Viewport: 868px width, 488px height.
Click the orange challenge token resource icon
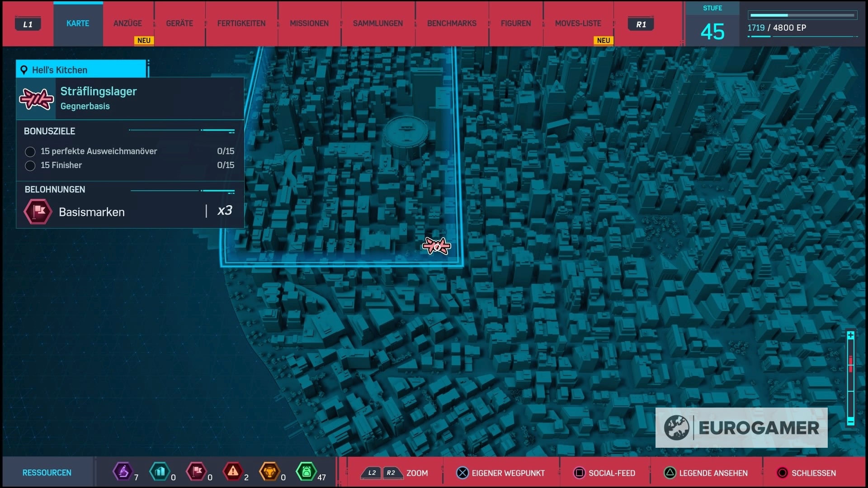[x=269, y=472]
